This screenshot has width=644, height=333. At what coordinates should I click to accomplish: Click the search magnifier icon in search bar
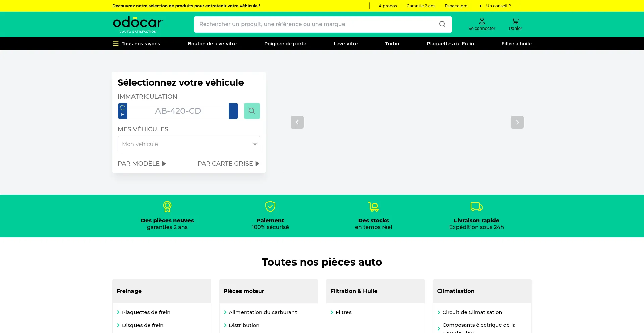coord(442,24)
